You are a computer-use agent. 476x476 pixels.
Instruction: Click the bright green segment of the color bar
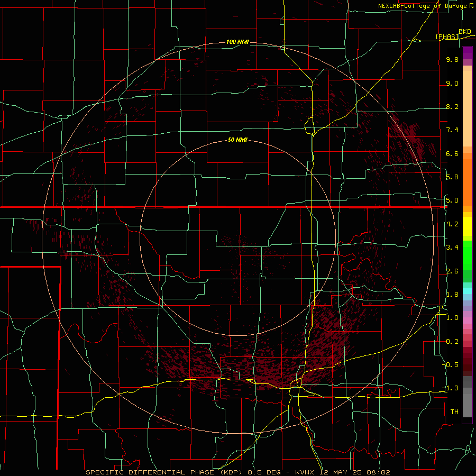467,255
